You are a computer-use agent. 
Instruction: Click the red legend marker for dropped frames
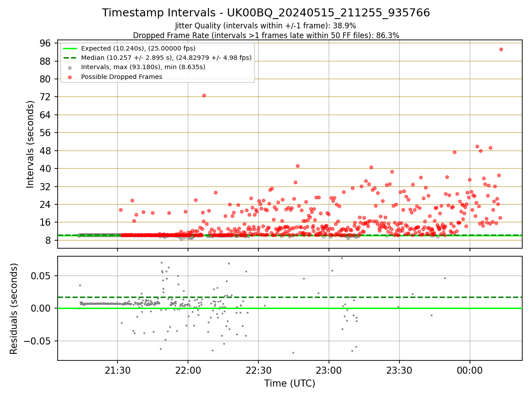(x=70, y=77)
